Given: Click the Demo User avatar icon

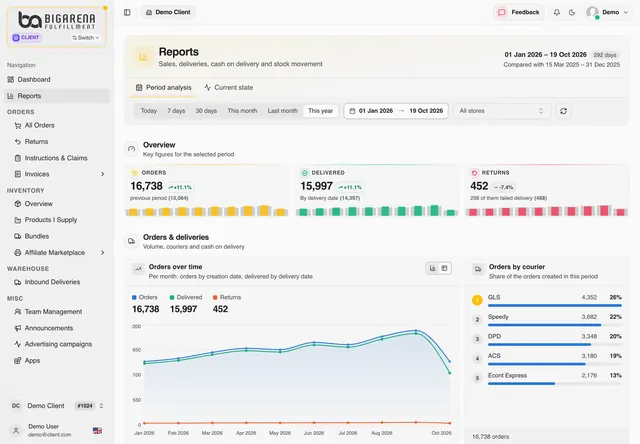Looking at the screenshot, I should tap(16, 430).
